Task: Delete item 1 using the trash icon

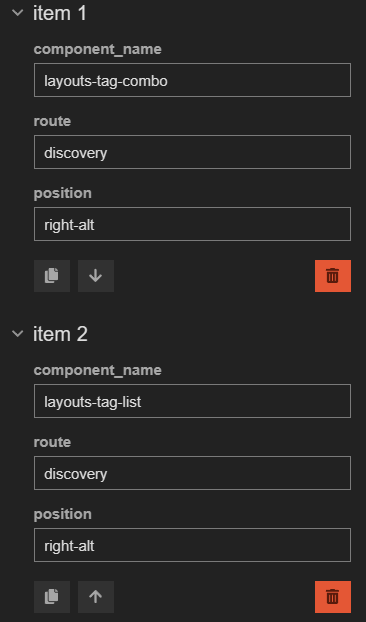Action: [x=333, y=276]
